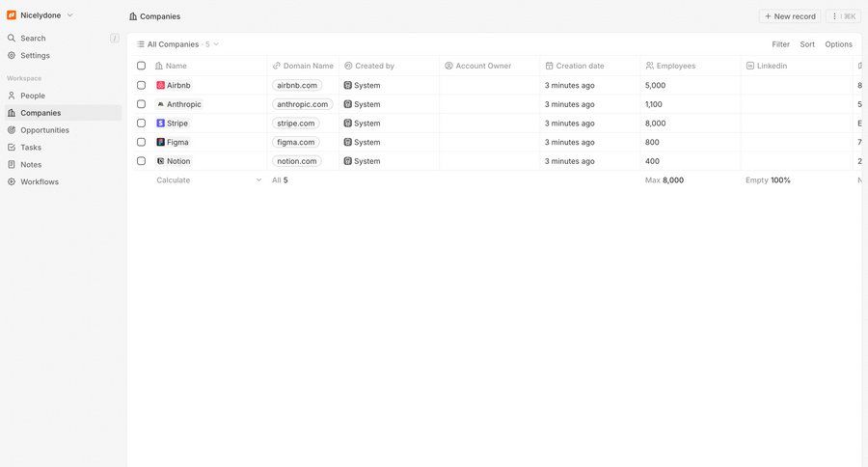Check the Figma row checkbox
The height and width of the screenshot is (467, 868).
click(x=141, y=143)
